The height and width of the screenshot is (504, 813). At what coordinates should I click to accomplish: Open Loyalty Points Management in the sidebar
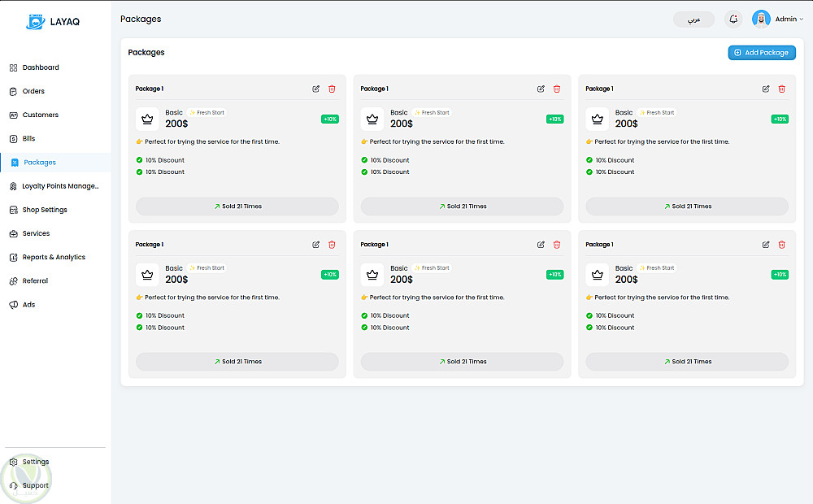tap(59, 186)
